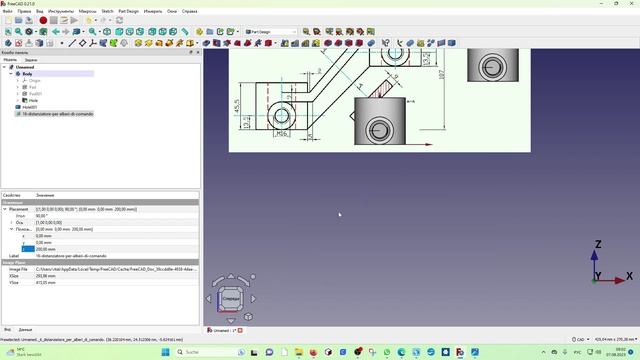The height and width of the screenshot is (360, 640).
Task: Open the Справка help menu
Action: [x=189, y=11]
